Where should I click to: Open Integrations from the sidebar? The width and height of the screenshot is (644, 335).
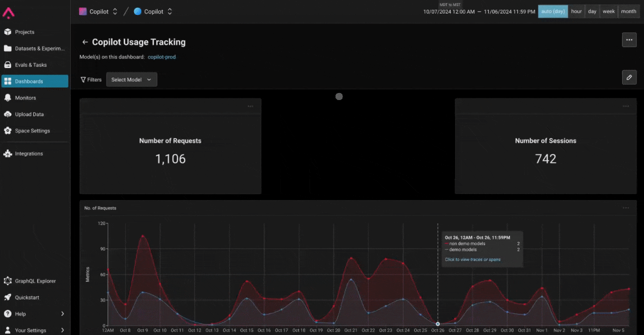[x=35, y=154]
